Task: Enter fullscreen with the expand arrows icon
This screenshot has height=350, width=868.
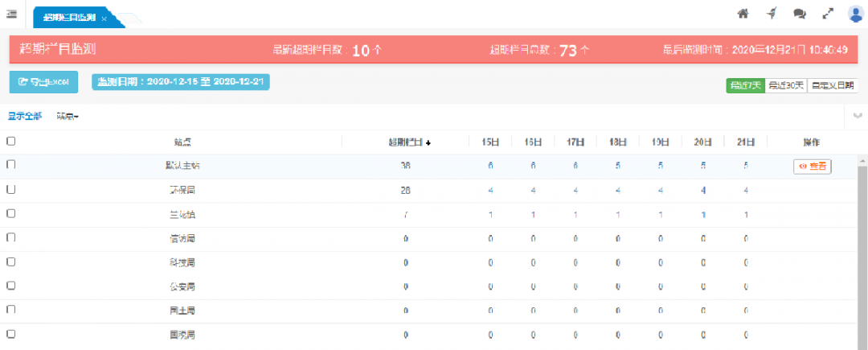Action: click(828, 14)
